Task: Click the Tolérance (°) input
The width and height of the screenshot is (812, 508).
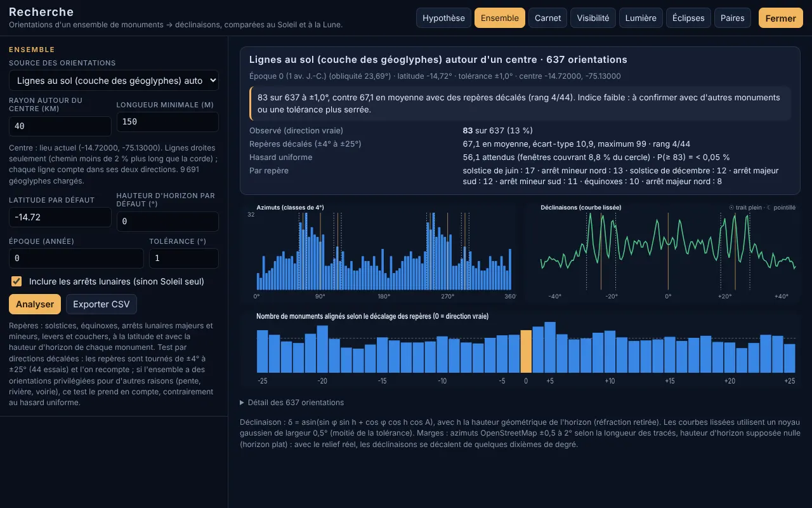Action: (x=184, y=258)
